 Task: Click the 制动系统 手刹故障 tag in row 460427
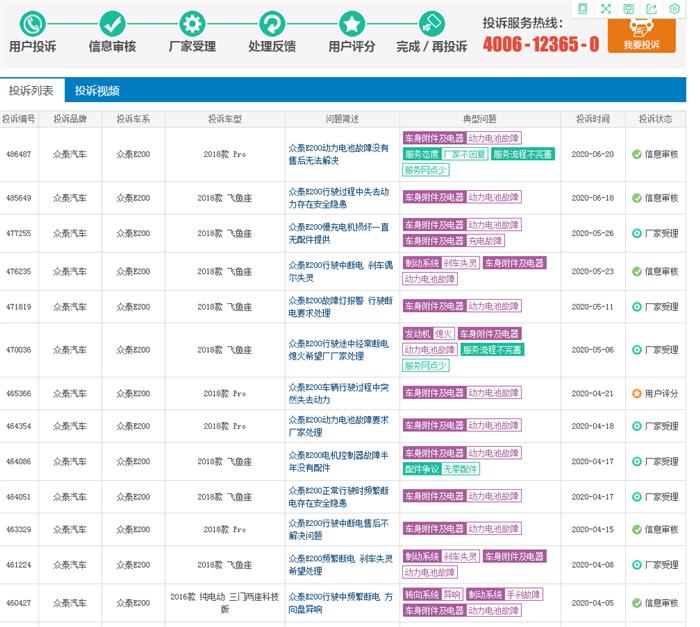(x=504, y=595)
